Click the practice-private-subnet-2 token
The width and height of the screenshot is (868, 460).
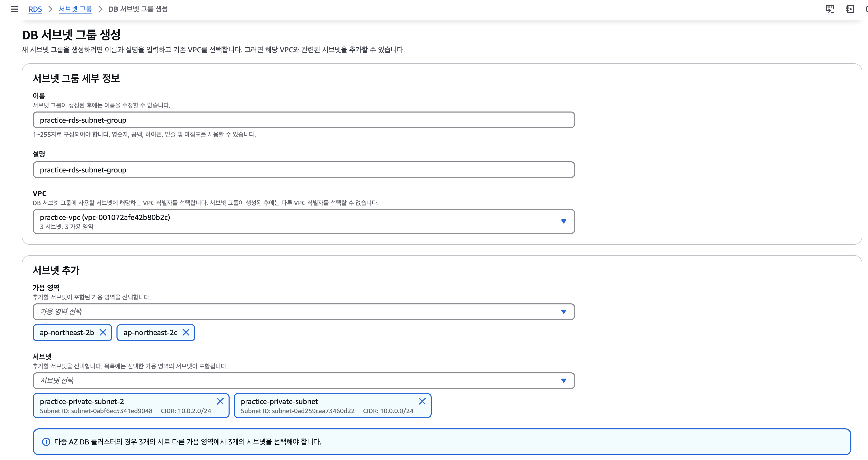(x=82, y=401)
